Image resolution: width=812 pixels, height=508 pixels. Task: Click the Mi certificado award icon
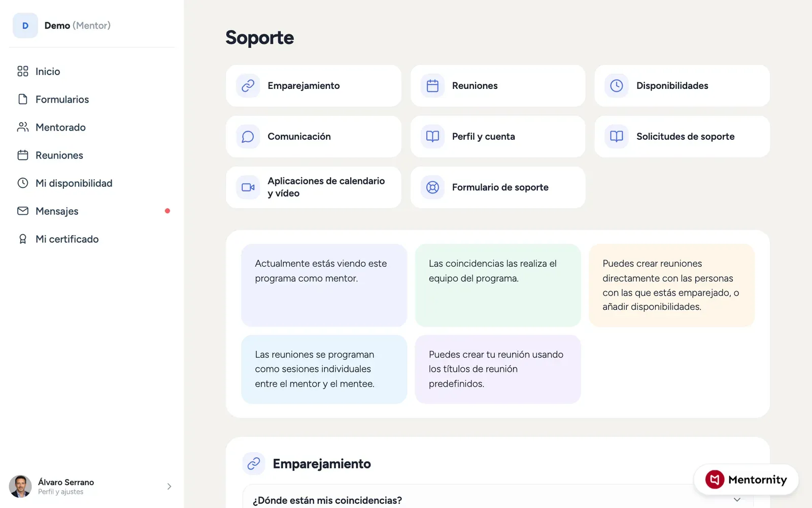coord(23,239)
